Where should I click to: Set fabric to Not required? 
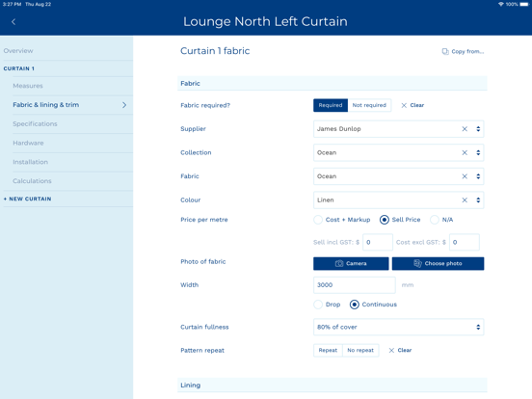(369, 105)
